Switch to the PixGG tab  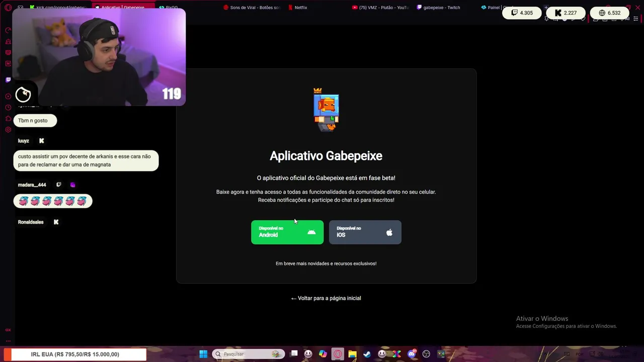pyautogui.click(x=169, y=8)
